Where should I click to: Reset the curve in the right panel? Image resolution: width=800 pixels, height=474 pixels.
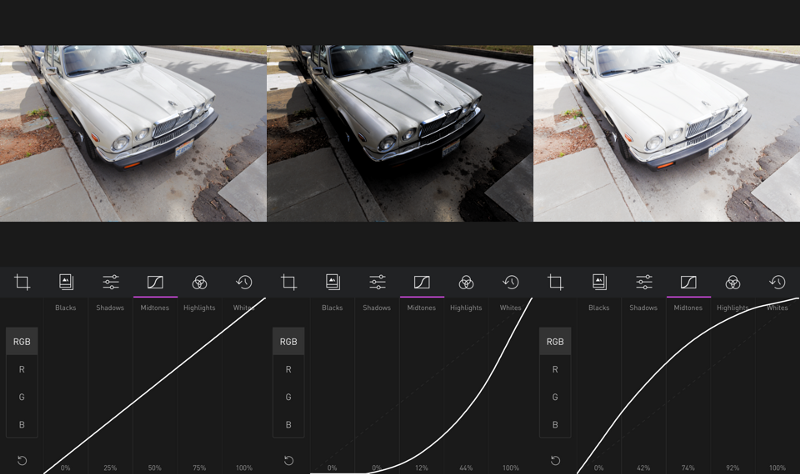(x=555, y=461)
